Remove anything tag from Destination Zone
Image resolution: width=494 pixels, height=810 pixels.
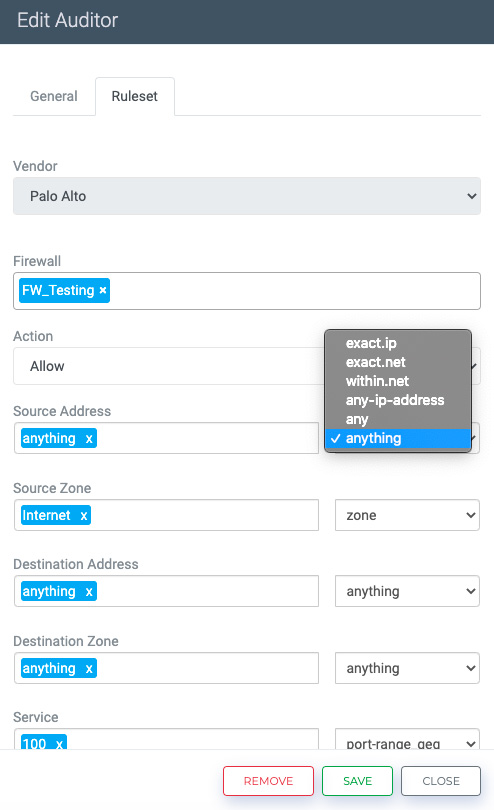[89, 668]
